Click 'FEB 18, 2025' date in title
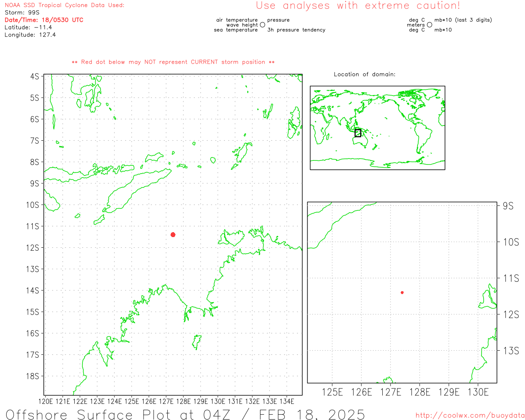The height and width of the screenshot is (420, 525). (312, 414)
